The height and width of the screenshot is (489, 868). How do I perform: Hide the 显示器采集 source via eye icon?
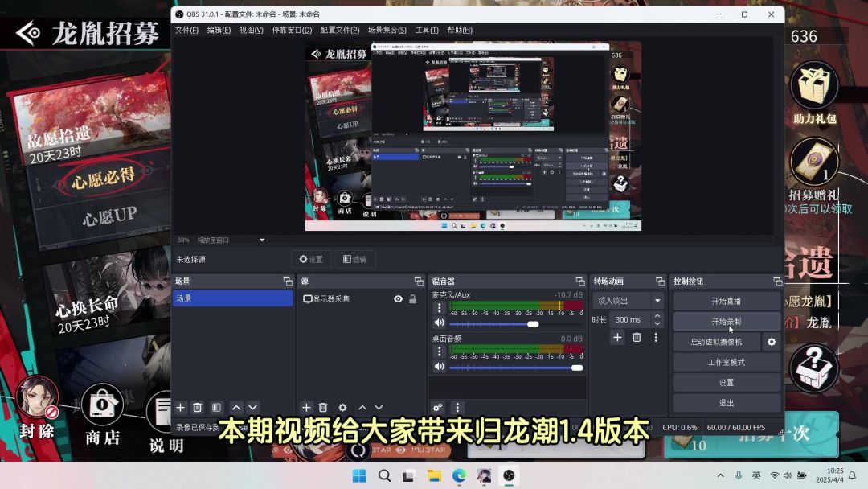pos(398,299)
